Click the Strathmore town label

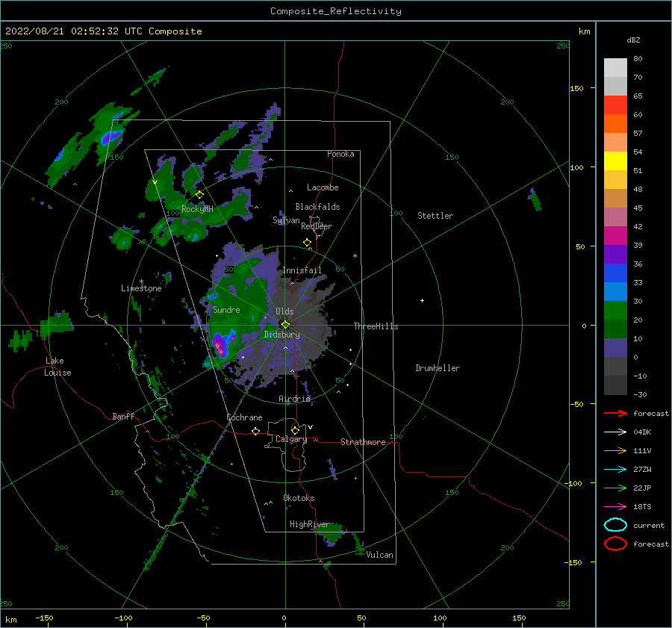(363, 442)
